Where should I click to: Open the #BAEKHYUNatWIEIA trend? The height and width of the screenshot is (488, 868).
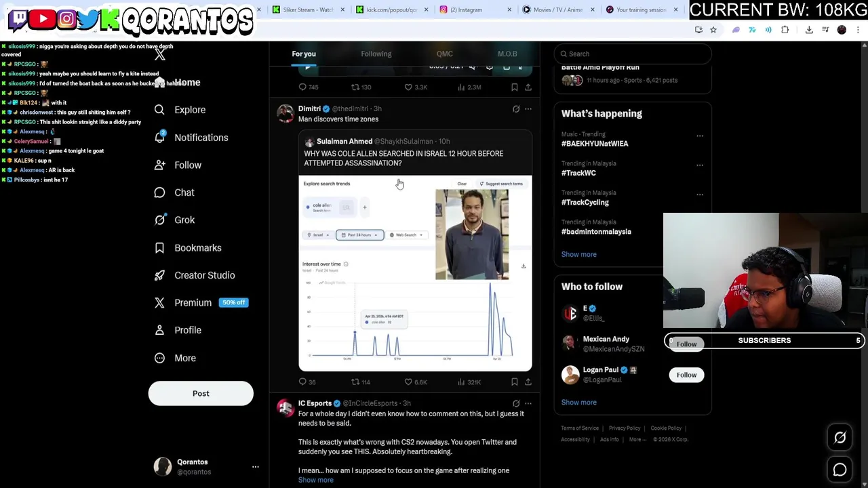click(x=595, y=144)
